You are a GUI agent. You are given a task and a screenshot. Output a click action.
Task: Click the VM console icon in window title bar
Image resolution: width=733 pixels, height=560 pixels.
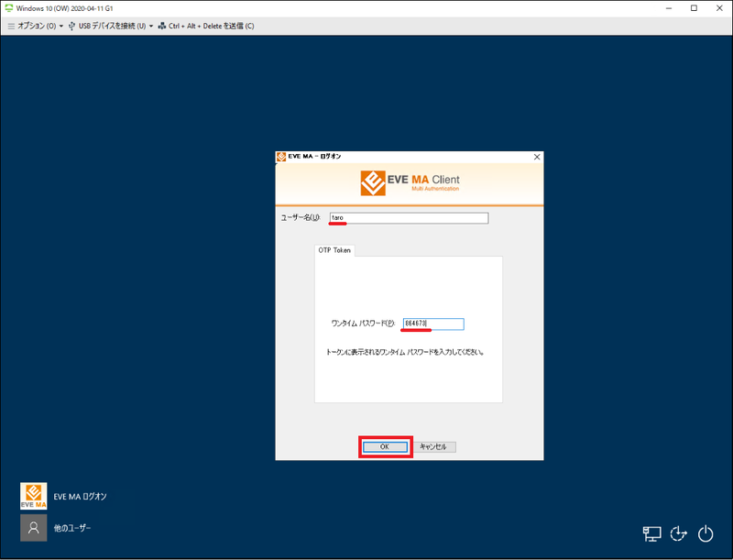click(x=9, y=8)
